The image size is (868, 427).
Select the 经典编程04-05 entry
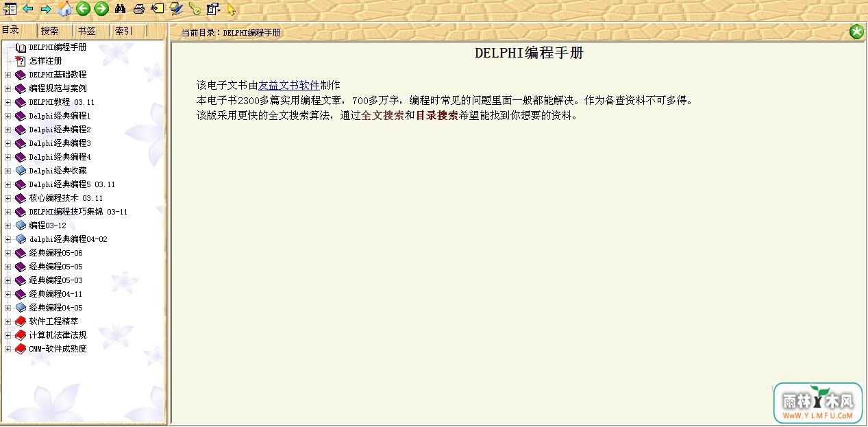click(x=55, y=308)
